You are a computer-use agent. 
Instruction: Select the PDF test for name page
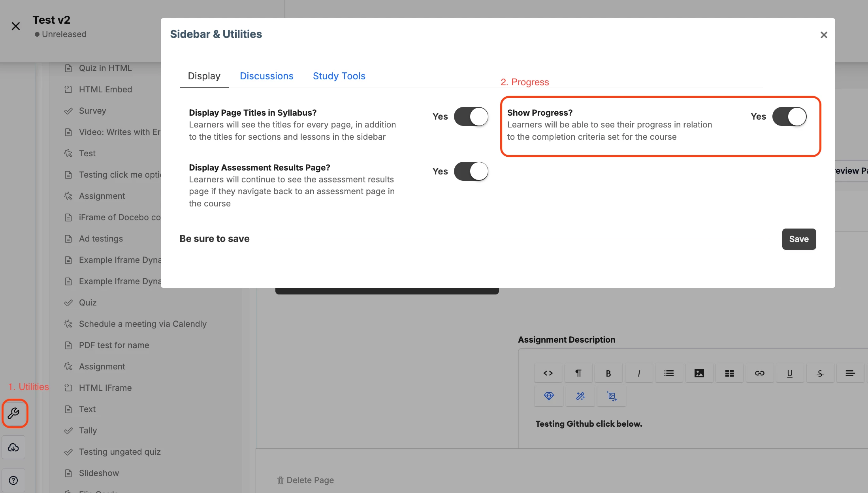114,345
